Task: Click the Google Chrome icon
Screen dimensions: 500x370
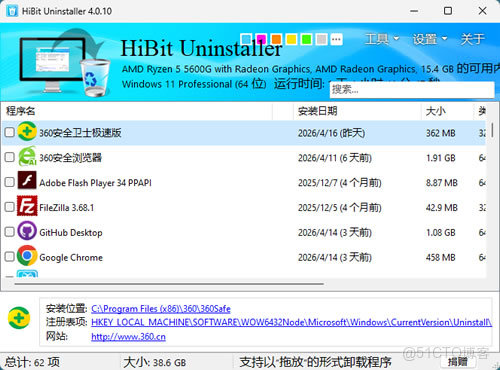Action: (27, 256)
